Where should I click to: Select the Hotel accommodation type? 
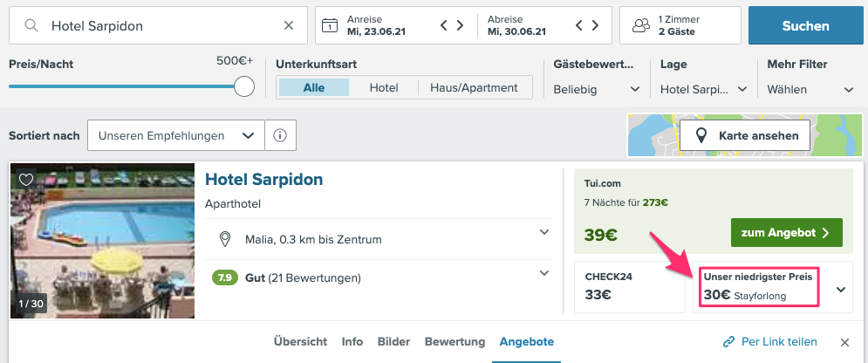(384, 87)
